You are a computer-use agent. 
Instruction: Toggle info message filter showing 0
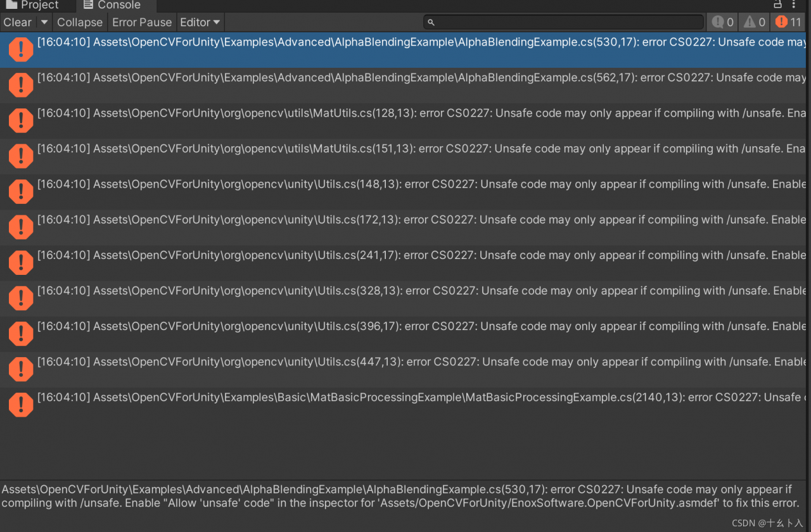pos(722,22)
